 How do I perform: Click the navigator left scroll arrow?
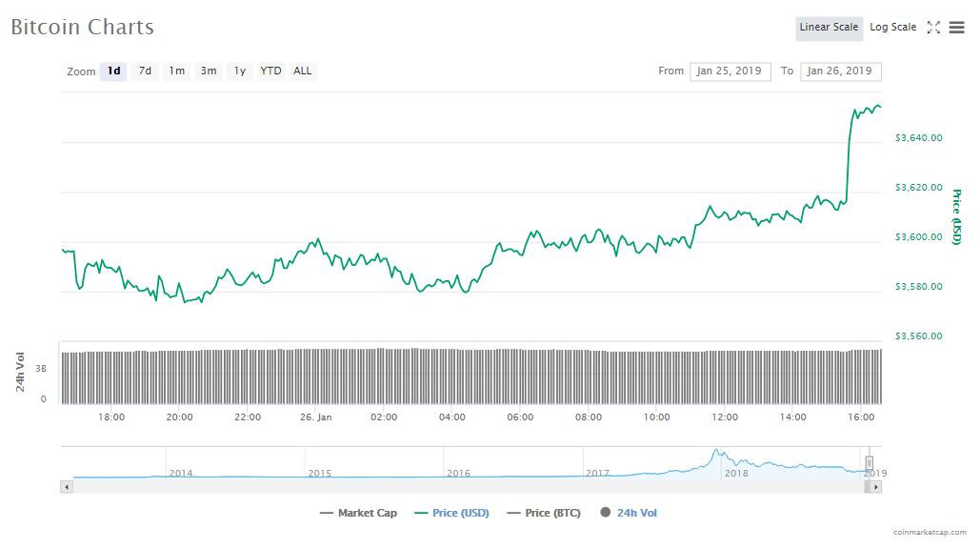(67, 487)
